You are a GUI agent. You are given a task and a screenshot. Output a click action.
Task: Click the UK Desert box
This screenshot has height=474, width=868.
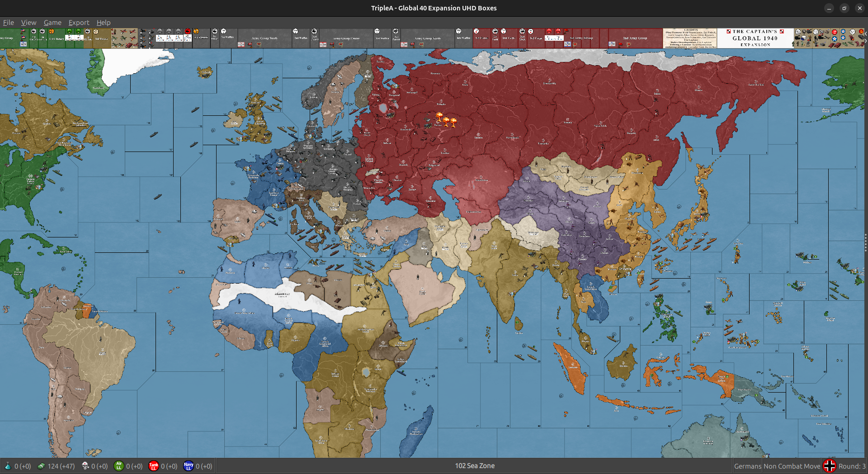[x=102, y=38]
